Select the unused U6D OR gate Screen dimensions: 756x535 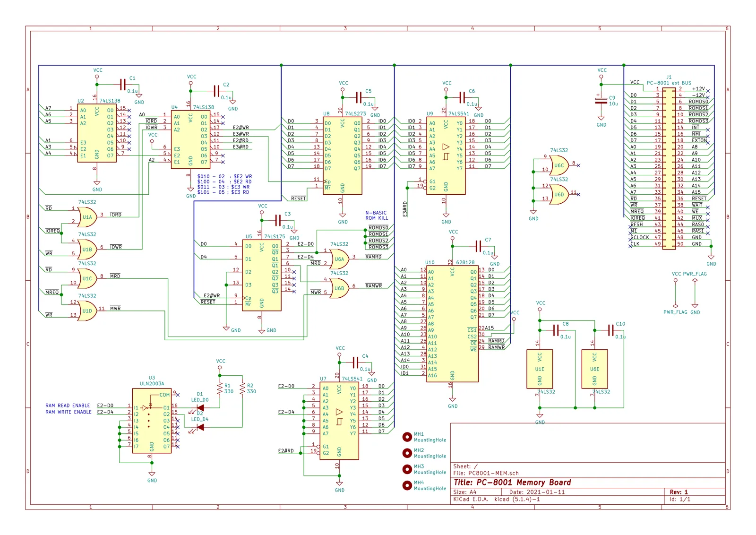click(x=559, y=194)
